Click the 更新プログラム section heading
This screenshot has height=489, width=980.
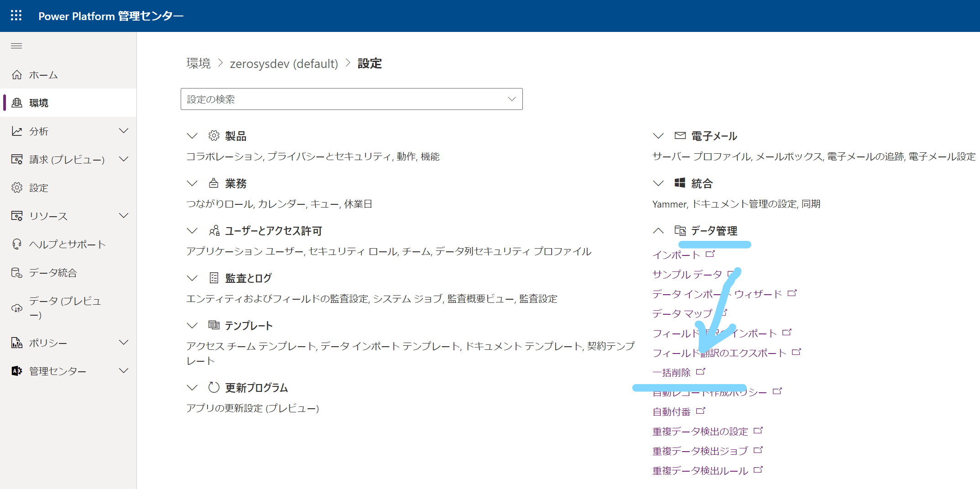(256, 388)
